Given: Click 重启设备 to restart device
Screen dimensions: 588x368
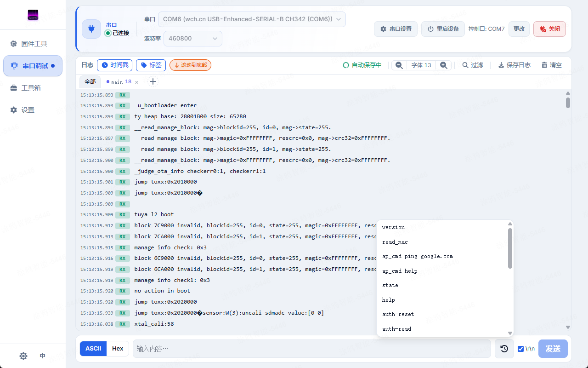Looking at the screenshot, I should pyautogui.click(x=443, y=29).
